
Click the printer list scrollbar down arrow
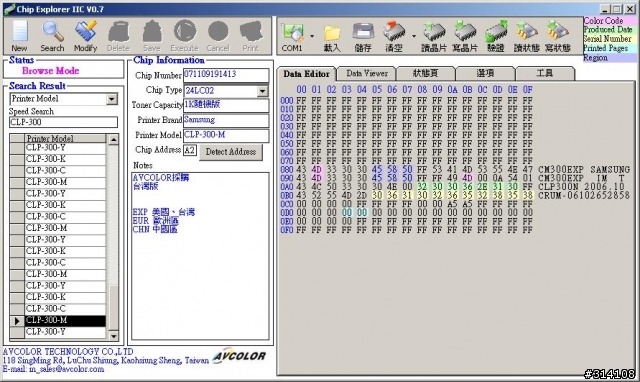(113, 336)
